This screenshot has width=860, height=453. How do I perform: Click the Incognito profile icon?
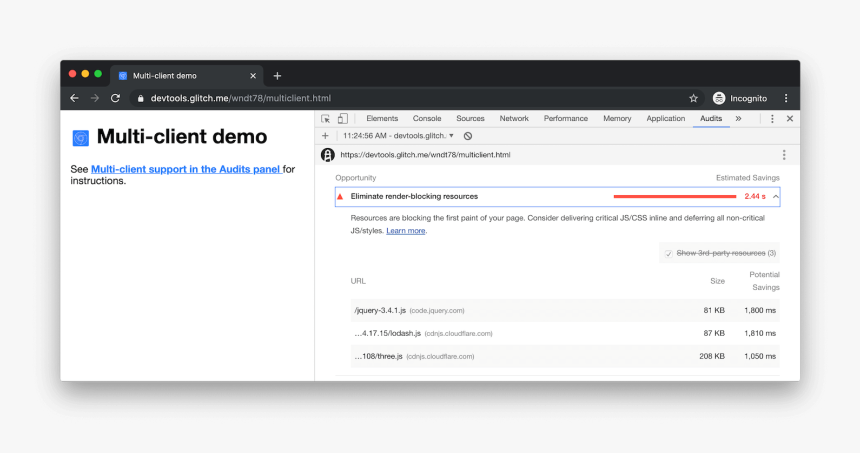coord(718,98)
